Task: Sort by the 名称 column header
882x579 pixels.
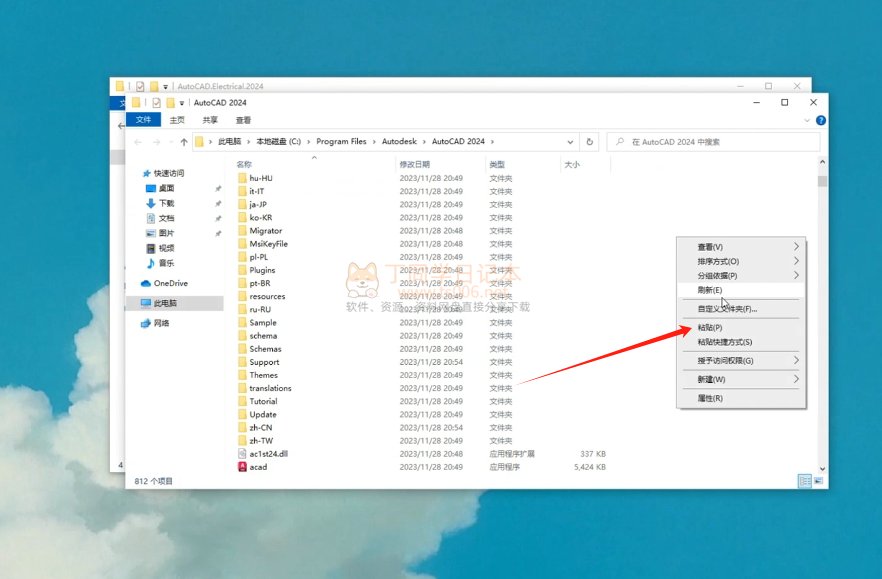Action: click(x=244, y=164)
